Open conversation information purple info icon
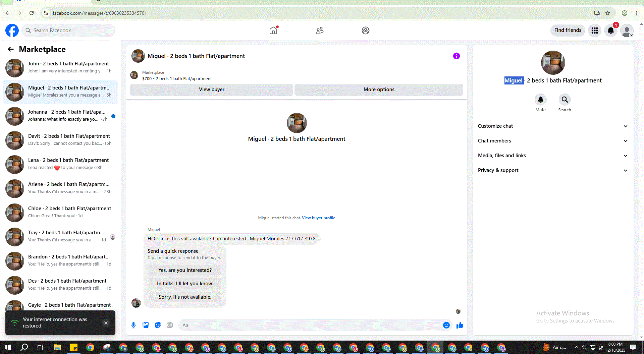The width and height of the screenshot is (644, 354). [x=457, y=56]
